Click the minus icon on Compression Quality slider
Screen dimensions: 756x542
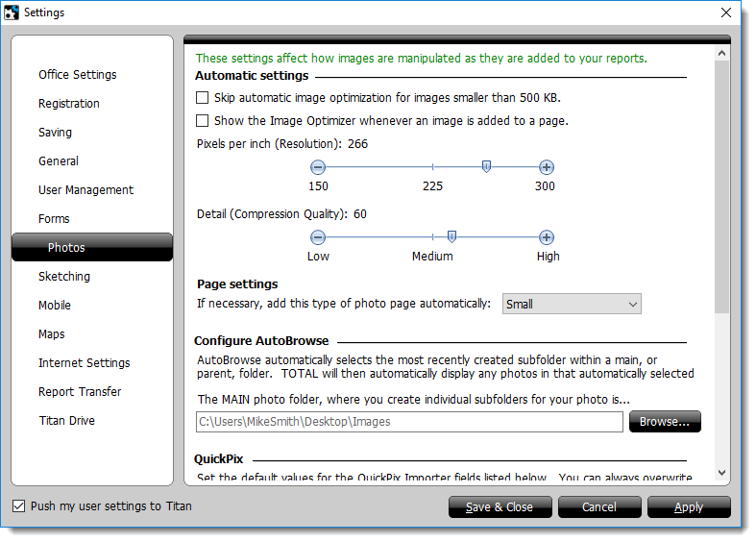click(318, 237)
